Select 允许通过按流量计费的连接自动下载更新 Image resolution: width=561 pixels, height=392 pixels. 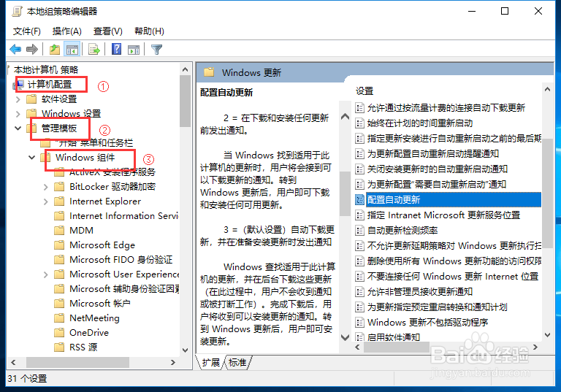click(446, 107)
